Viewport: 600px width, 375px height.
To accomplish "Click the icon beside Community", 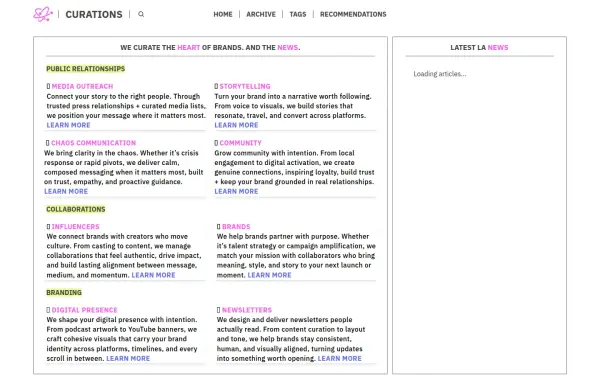I will [x=216, y=143].
